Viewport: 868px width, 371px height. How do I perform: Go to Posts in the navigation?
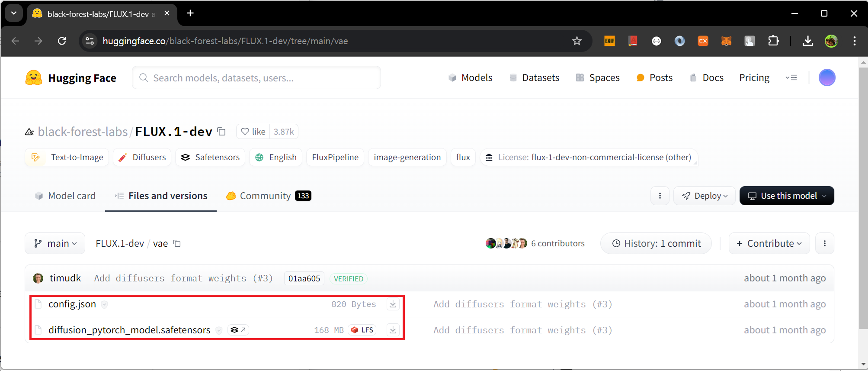point(655,78)
